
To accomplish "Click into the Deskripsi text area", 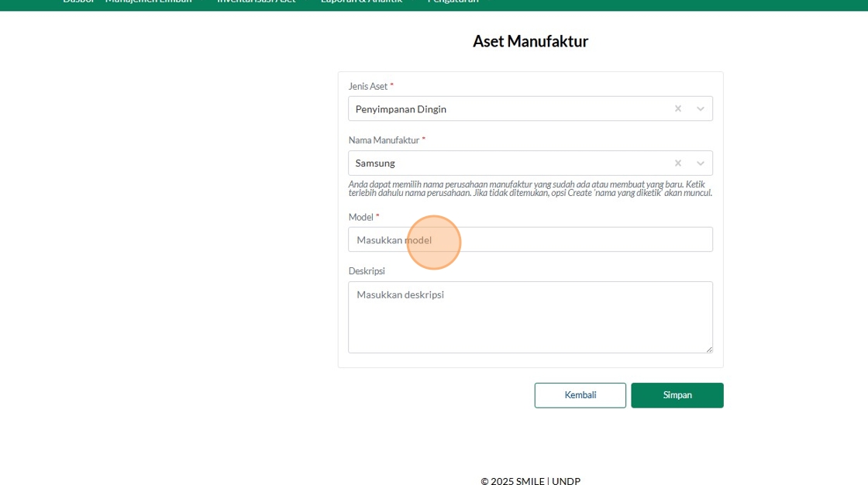I will 530,317.
